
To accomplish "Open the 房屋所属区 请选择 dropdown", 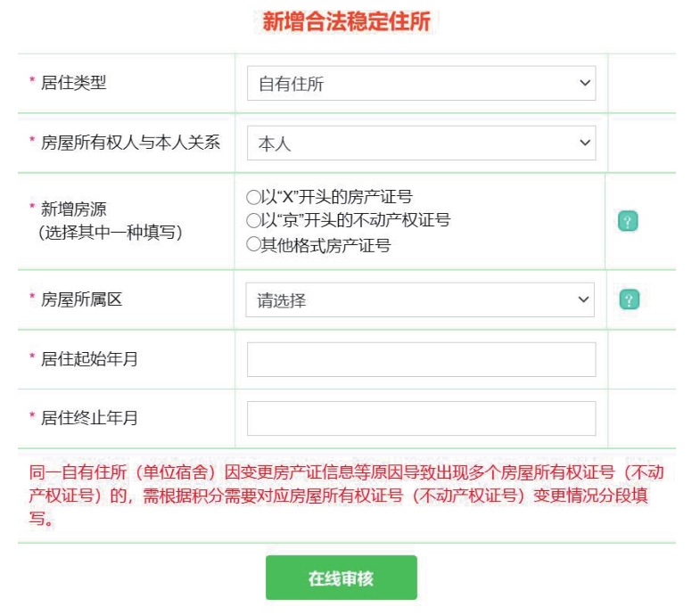I will pyautogui.click(x=420, y=300).
